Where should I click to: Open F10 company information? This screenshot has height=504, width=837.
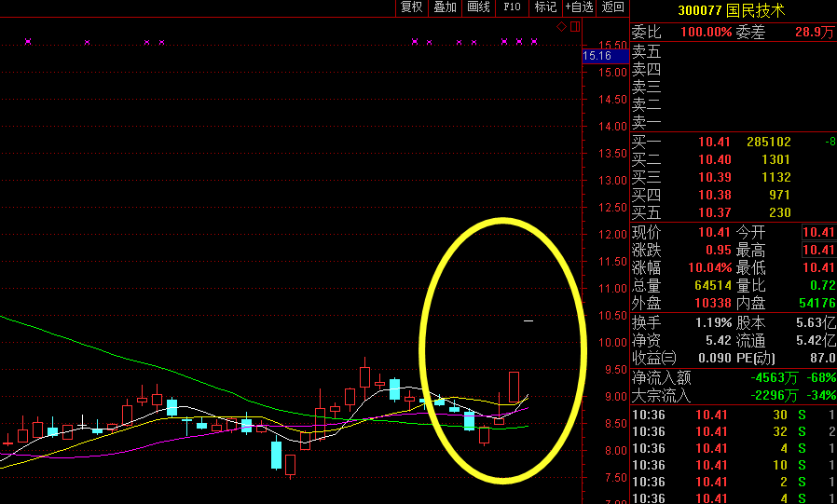click(512, 7)
